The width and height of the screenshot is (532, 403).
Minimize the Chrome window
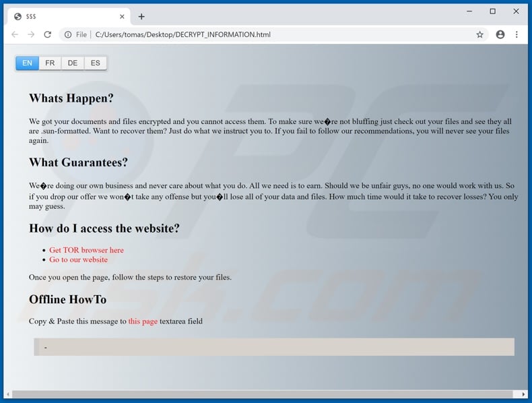click(469, 11)
